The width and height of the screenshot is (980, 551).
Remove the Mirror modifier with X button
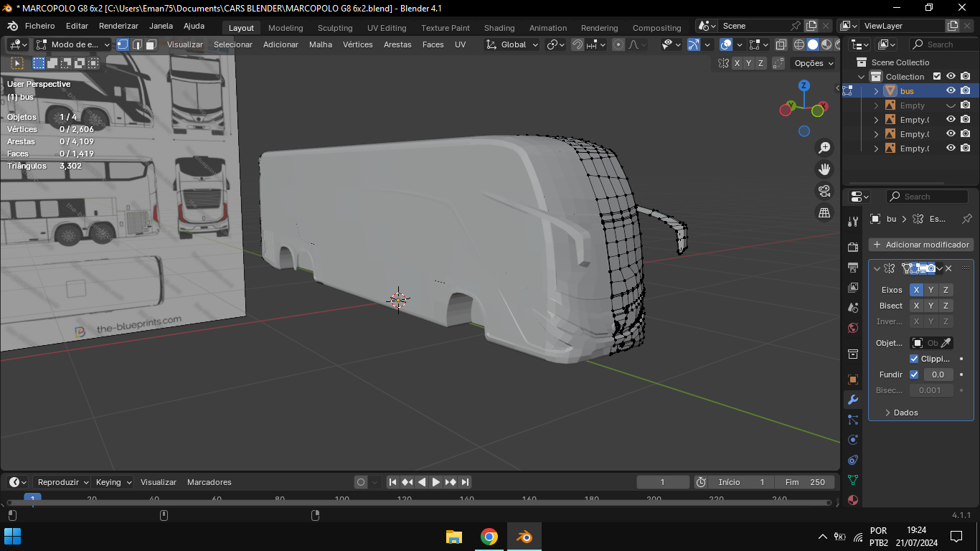pyautogui.click(x=948, y=268)
